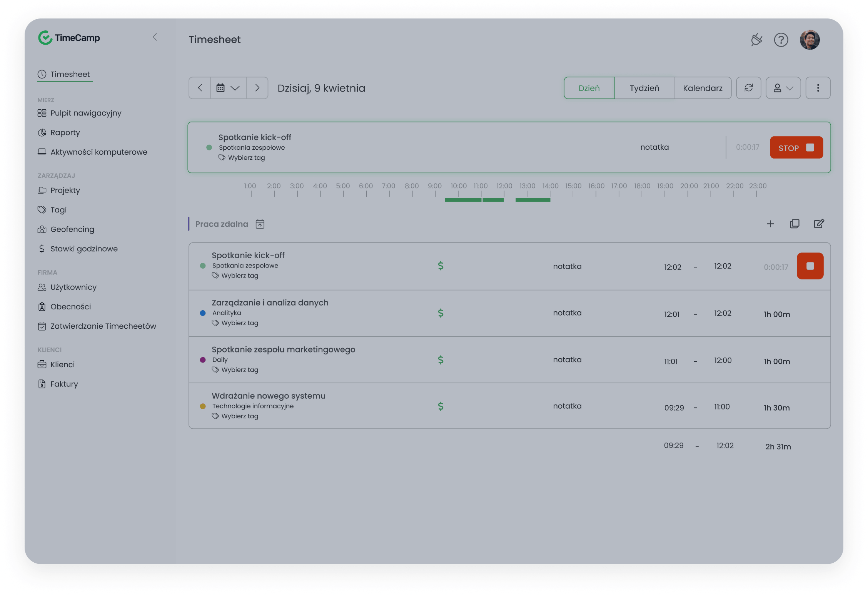
Task: Open Timesheet in the sidebar
Action: 65,74
